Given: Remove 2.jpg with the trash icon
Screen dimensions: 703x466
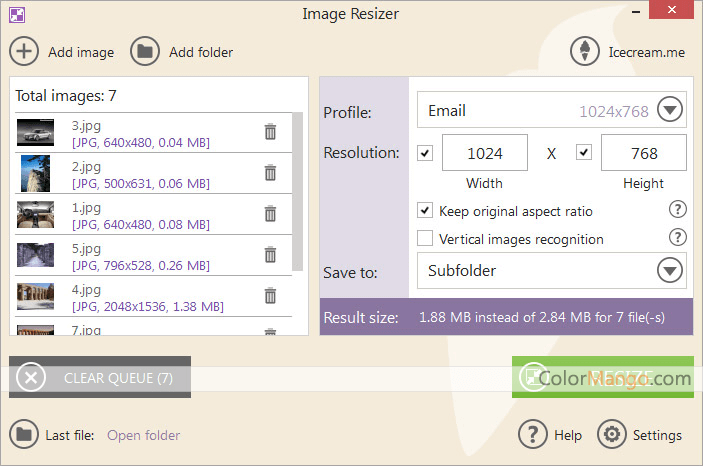Looking at the screenshot, I should tap(270, 173).
